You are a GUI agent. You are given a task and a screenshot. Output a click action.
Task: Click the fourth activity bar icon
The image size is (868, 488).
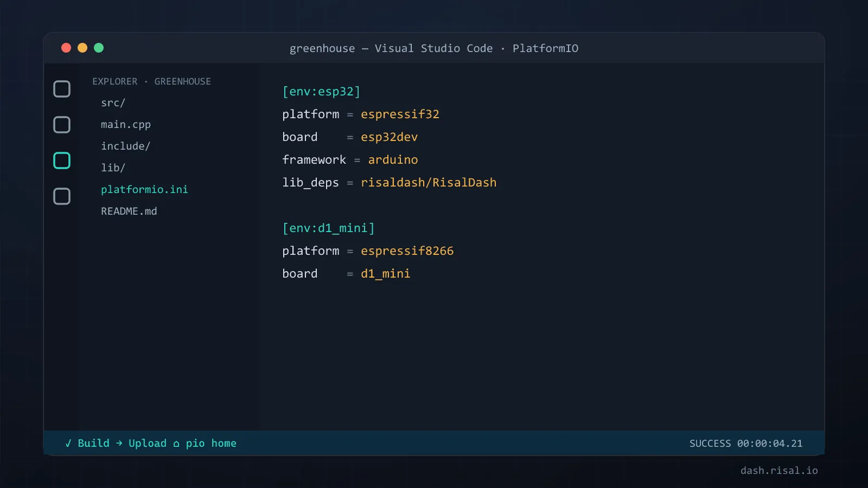click(62, 196)
